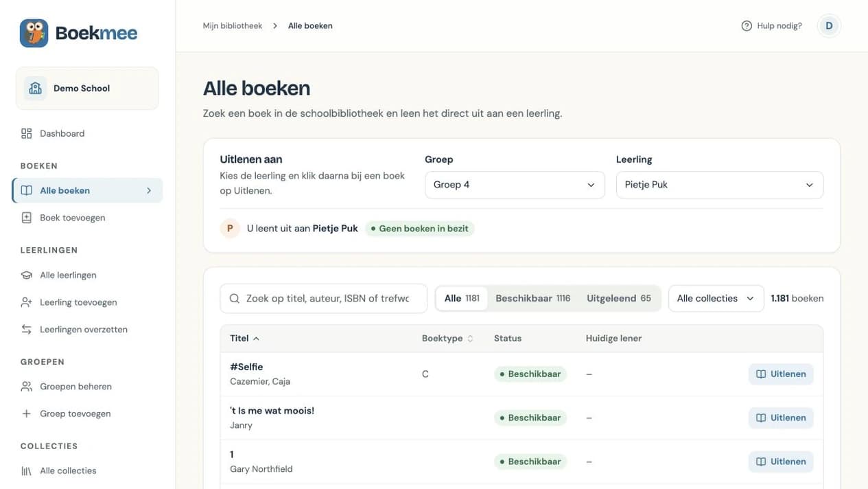Open the Demo School selector
The image size is (868, 489).
pyautogui.click(x=87, y=88)
